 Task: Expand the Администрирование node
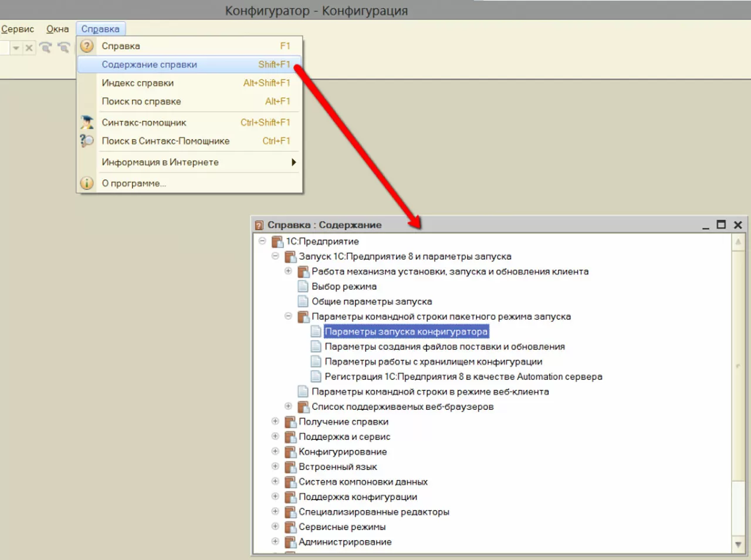(x=275, y=542)
